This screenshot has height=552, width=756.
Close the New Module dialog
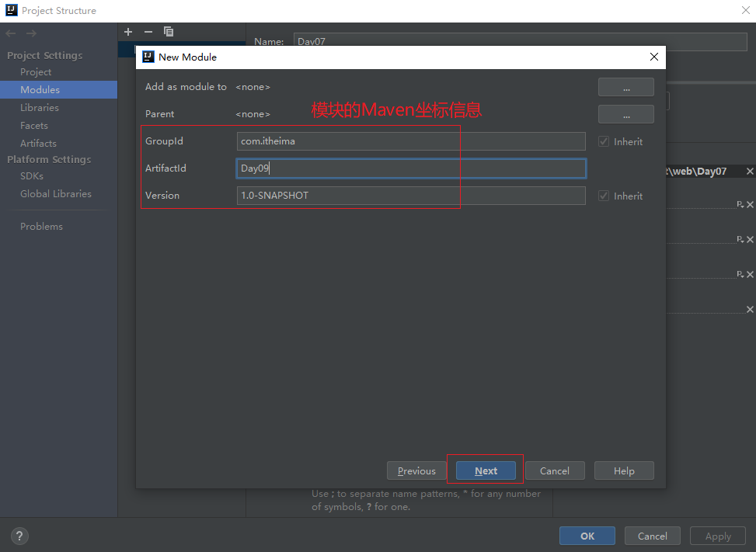pyautogui.click(x=654, y=57)
